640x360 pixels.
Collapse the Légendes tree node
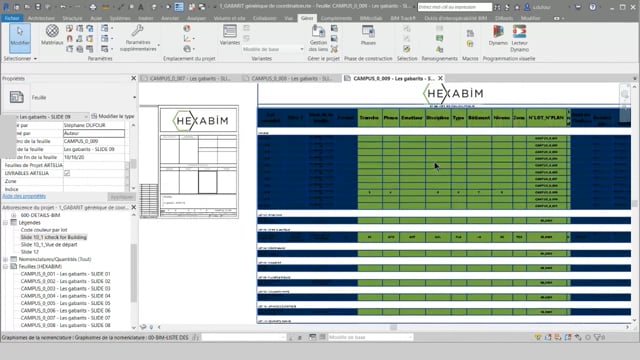[x=6, y=222]
